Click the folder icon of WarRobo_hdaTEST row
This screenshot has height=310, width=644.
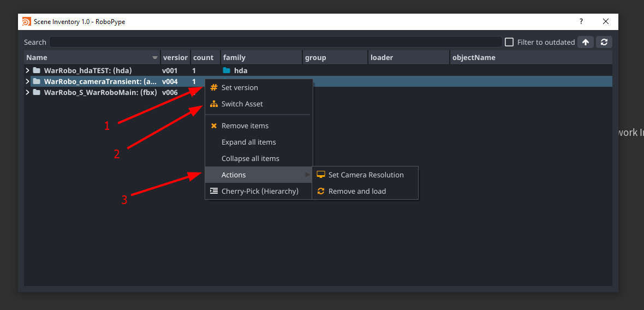(x=37, y=70)
